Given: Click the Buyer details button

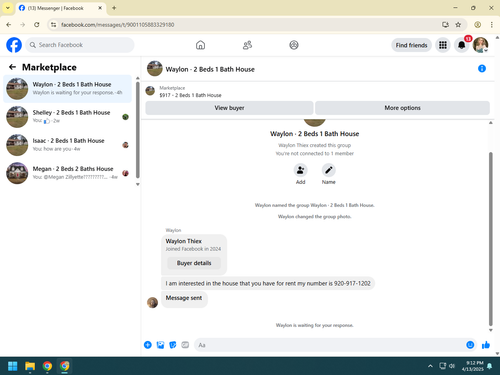Looking at the screenshot, I should tap(194, 263).
